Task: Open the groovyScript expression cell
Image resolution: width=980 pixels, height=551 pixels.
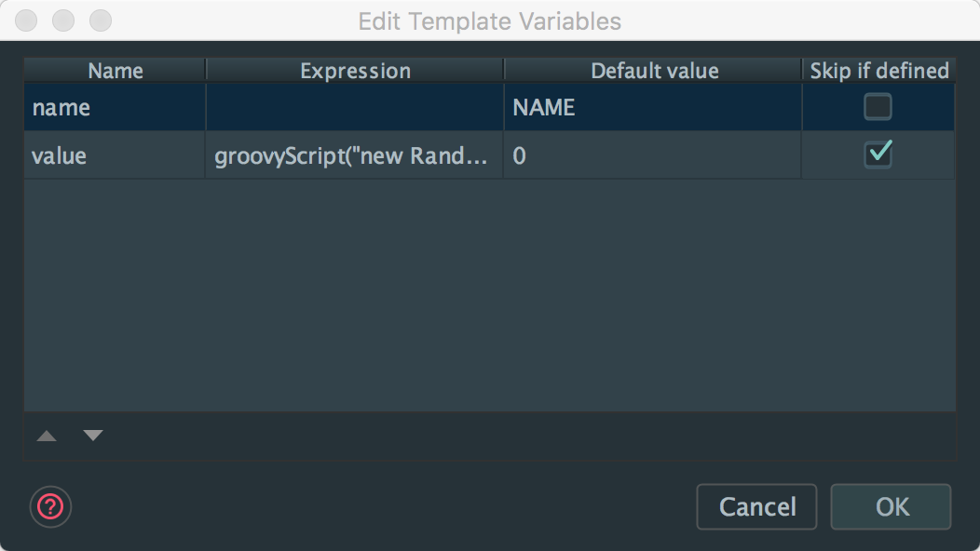Action: (x=354, y=155)
